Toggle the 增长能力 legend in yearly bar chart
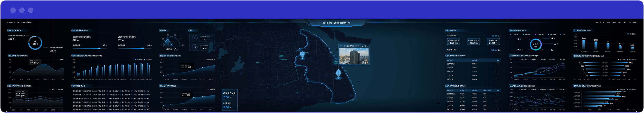Screen dimensions: 644x113 pyautogui.click(x=148, y=59)
